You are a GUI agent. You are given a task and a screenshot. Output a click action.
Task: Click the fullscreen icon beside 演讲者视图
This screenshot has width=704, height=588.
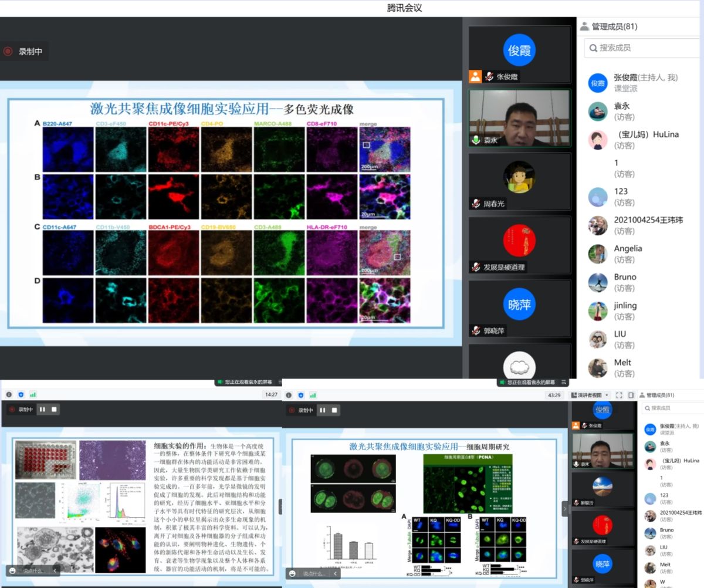[619, 395]
